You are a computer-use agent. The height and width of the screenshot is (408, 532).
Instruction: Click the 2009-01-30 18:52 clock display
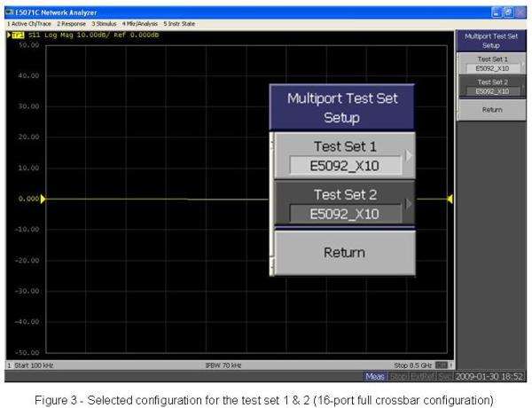(489, 376)
